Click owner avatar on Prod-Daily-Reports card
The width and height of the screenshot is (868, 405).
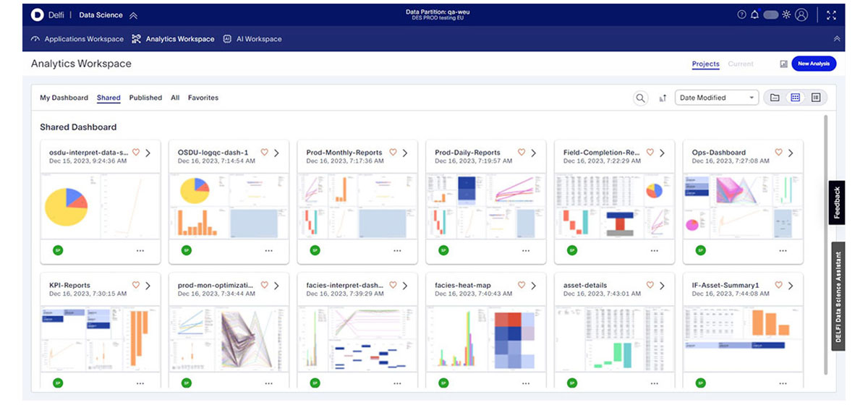443,250
